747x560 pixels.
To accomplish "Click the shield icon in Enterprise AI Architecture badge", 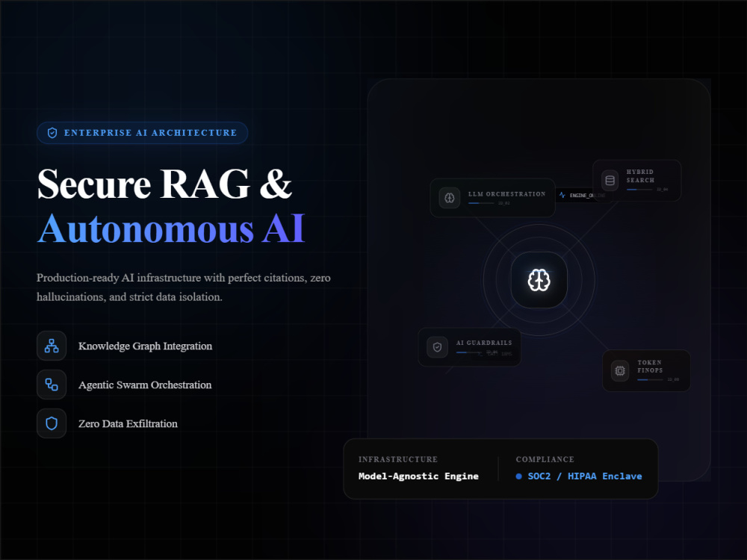I will (52, 133).
